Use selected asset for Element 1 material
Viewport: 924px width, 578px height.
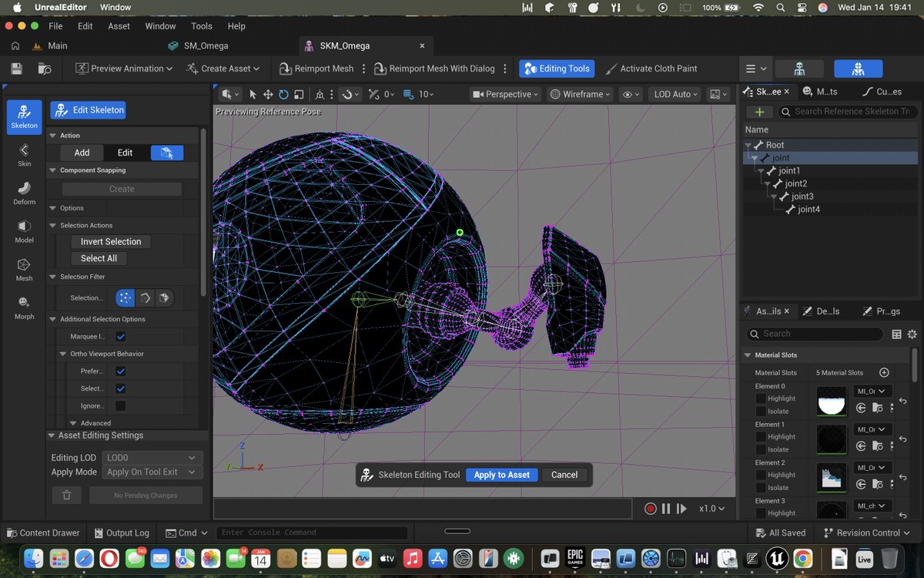861,446
